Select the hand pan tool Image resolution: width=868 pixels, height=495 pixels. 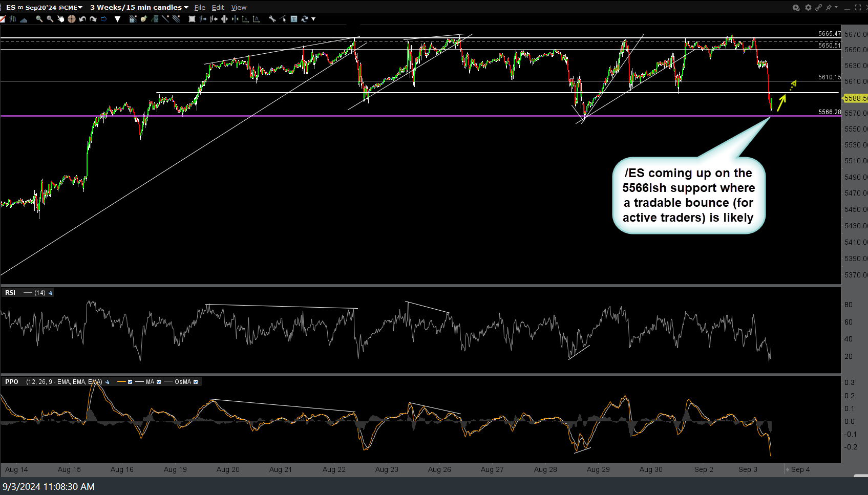point(60,19)
